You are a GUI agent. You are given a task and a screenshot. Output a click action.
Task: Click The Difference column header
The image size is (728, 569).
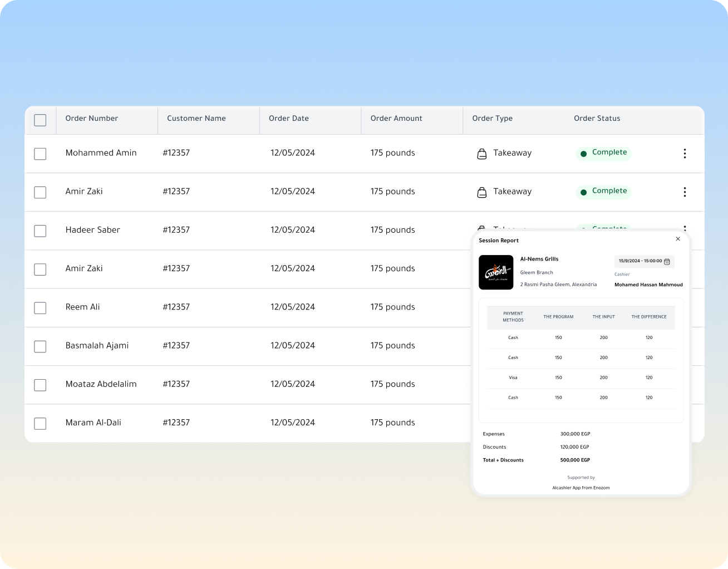(x=649, y=317)
